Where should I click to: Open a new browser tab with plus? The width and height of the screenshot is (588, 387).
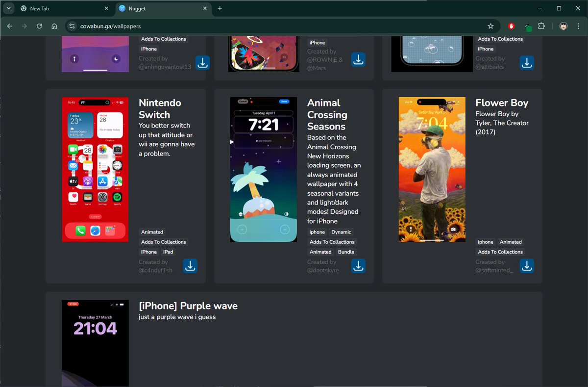[x=220, y=8]
